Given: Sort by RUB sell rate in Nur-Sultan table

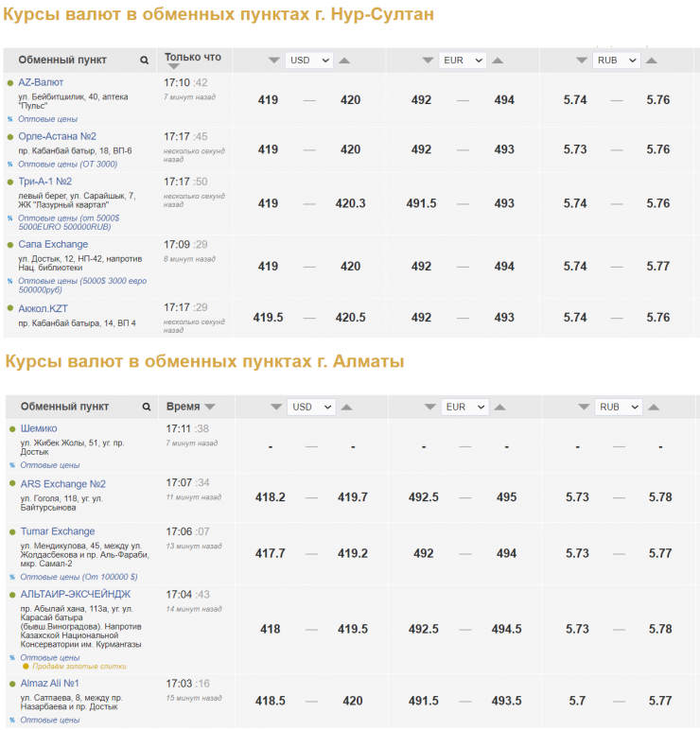Looking at the screenshot, I should (x=653, y=61).
